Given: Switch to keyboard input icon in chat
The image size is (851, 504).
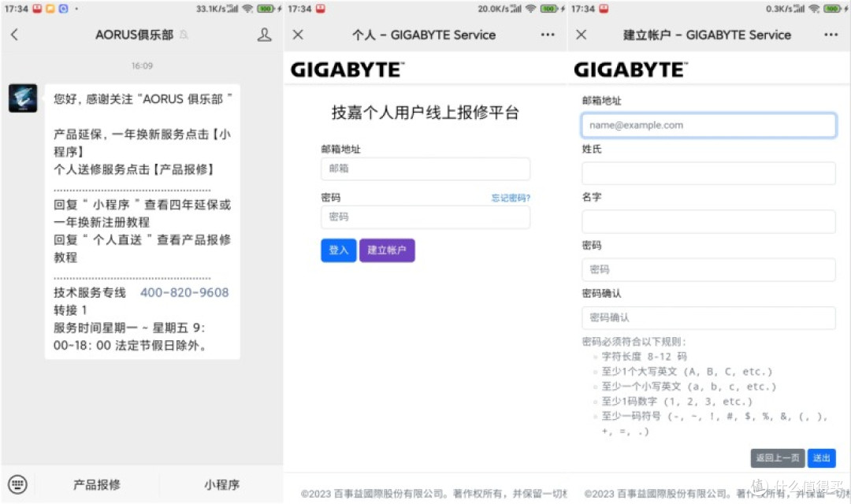Looking at the screenshot, I should tap(17, 484).
